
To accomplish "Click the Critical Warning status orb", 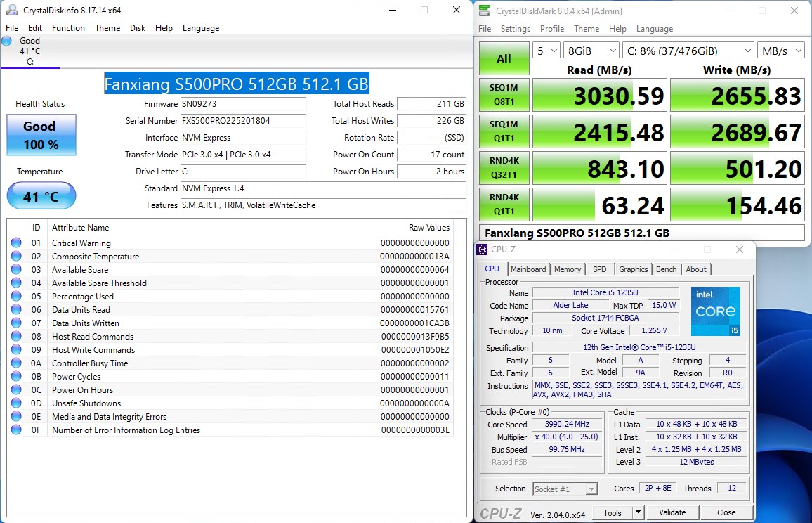I will [16, 243].
